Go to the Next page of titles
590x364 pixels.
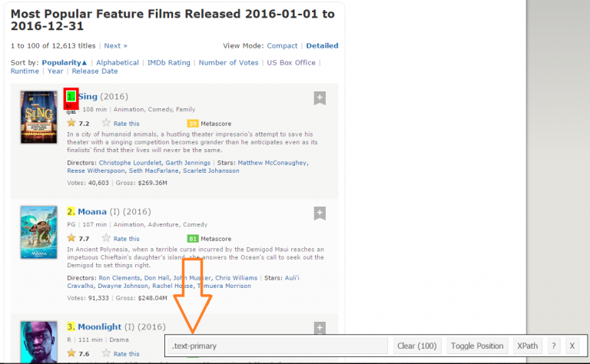pos(115,46)
